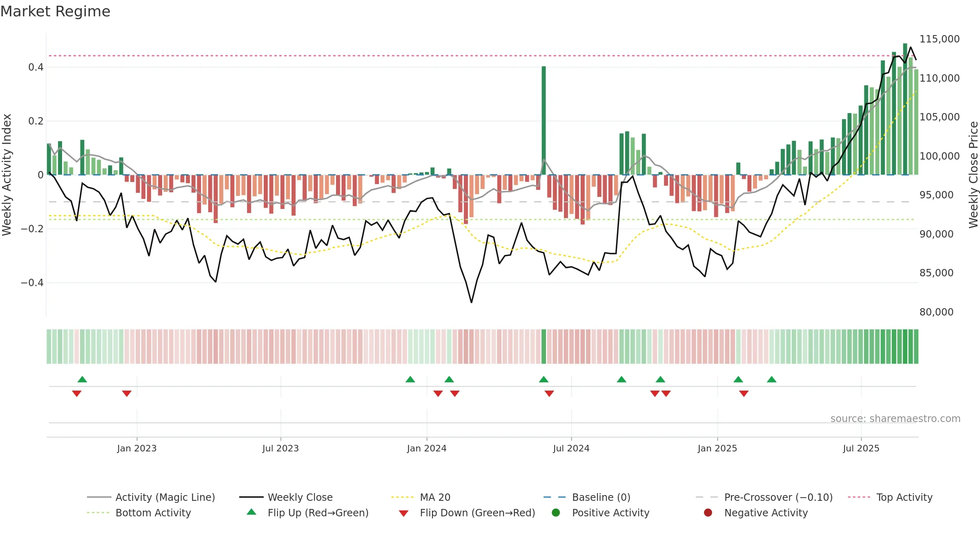
Task: Click the first green flip-up marker before Jan 2023
Action: pyautogui.click(x=82, y=379)
